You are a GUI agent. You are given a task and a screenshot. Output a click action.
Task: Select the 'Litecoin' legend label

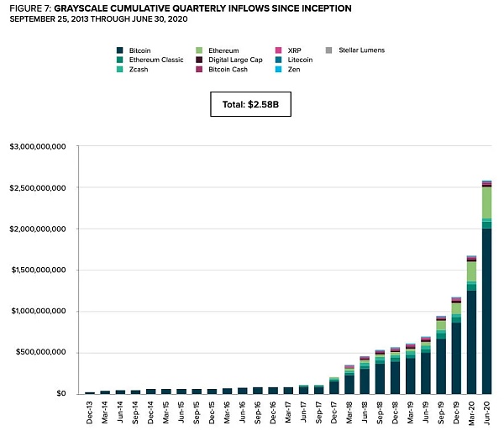pyautogui.click(x=300, y=60)
